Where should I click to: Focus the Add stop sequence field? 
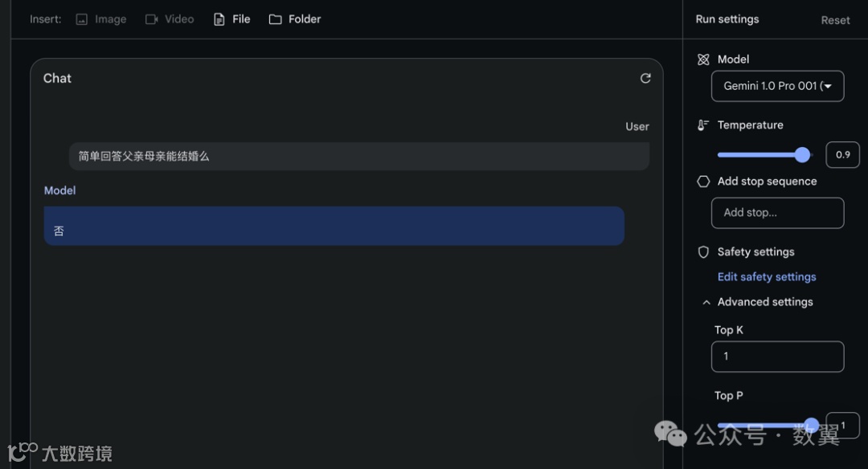pos(777,213)
